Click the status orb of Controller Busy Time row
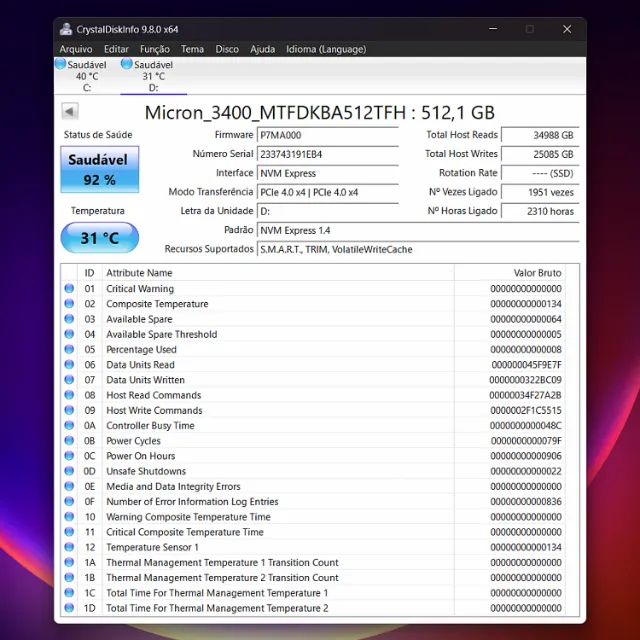 pyautogui.click(x=69, y=425)
